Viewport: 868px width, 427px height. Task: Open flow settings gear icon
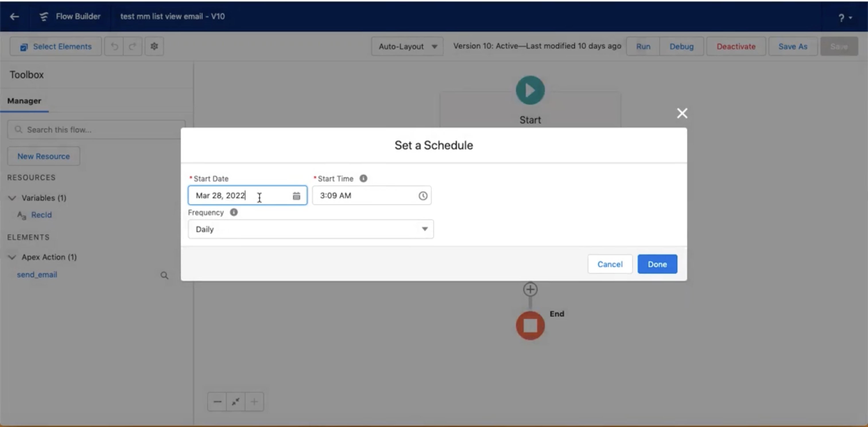click(x=154, y=46)
